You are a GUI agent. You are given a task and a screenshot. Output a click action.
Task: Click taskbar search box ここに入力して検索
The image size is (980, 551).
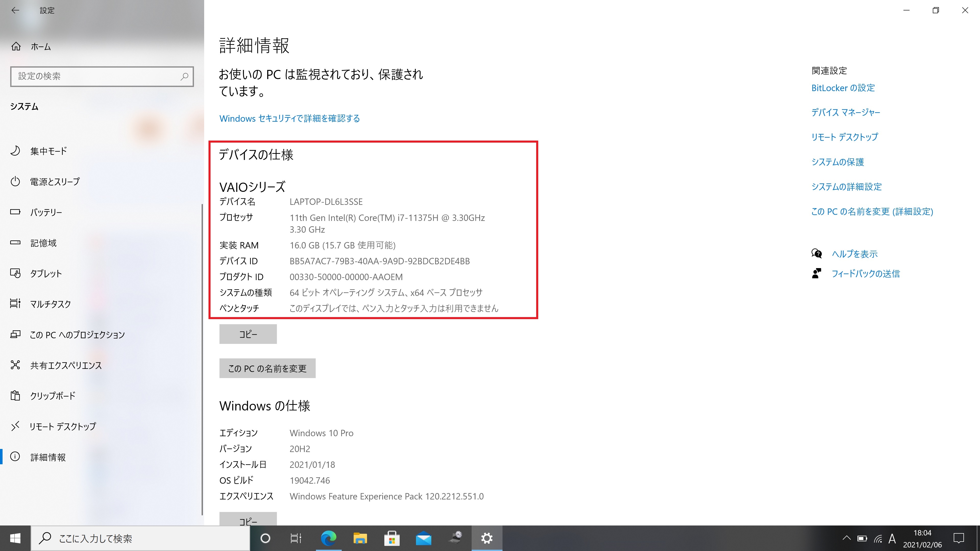(140, 539)
